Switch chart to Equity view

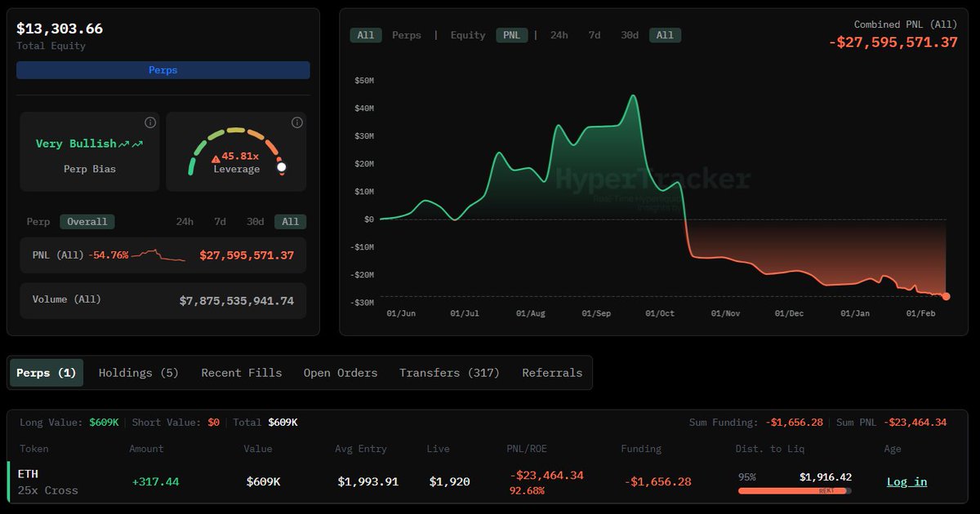click(x=468, y=35)
